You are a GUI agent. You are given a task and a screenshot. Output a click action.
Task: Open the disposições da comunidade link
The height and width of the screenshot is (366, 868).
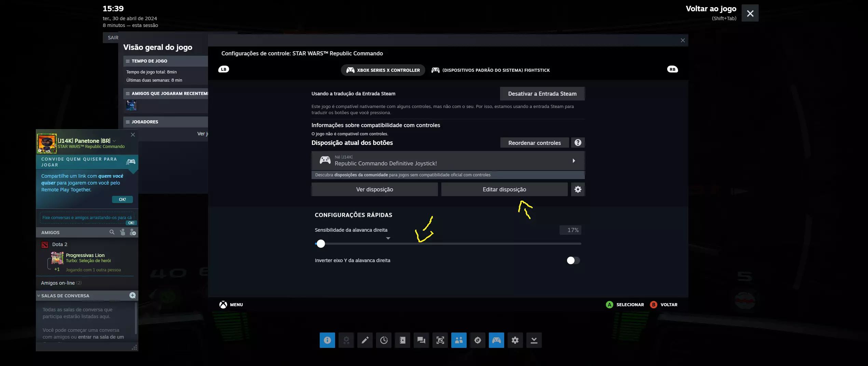[361, 175]
